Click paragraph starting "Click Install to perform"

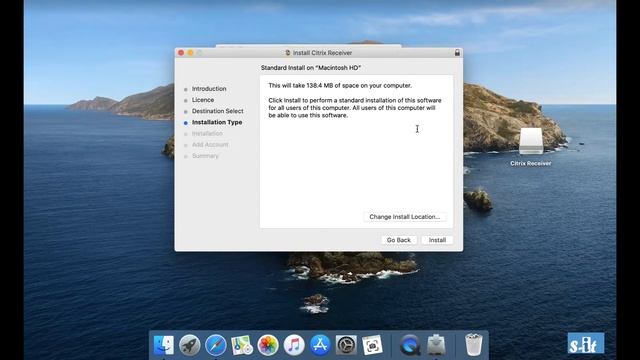point(355,108)
